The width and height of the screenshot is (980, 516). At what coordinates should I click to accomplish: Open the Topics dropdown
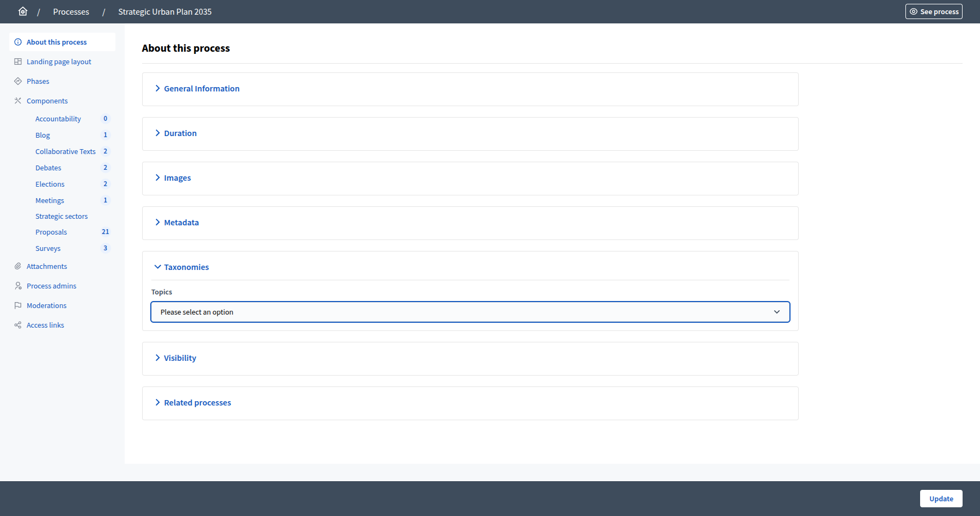pos(470,312)
